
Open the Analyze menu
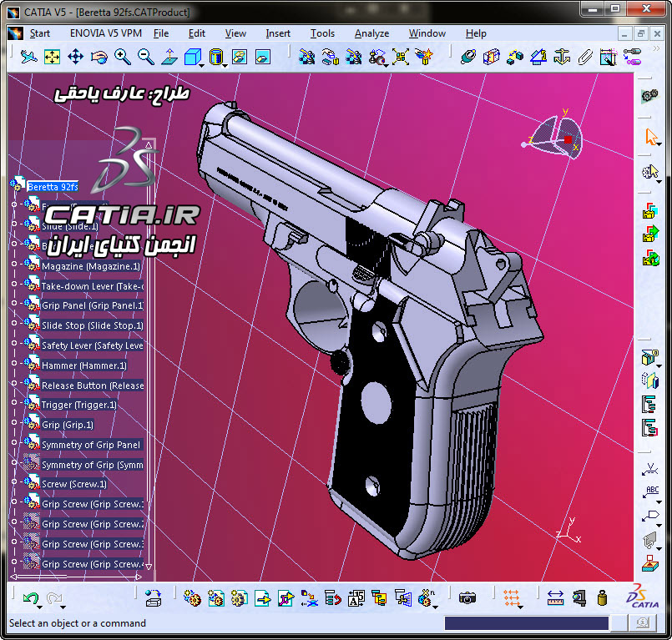tap(371, 33)
